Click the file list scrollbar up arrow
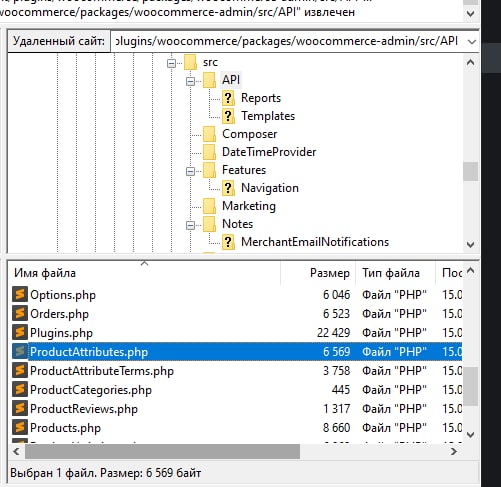This screenshot has width=501, height=487. point(470,270)
